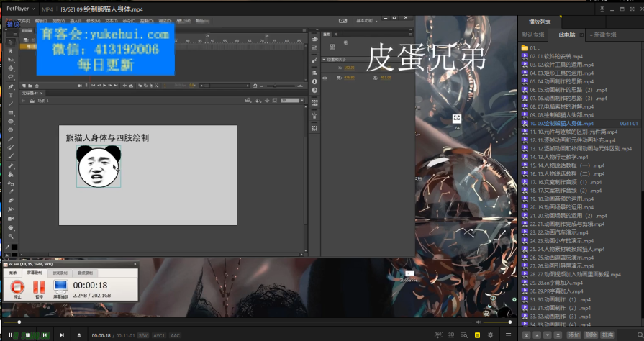Create a new album with 新建专辑
The image size is (644, 341).
click(x=603, y=35)
